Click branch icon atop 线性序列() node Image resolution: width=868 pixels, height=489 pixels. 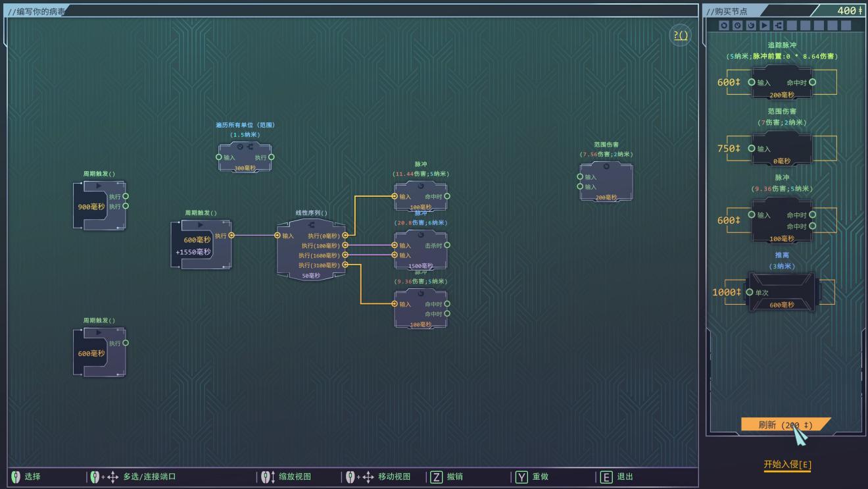tap(311, 224)
